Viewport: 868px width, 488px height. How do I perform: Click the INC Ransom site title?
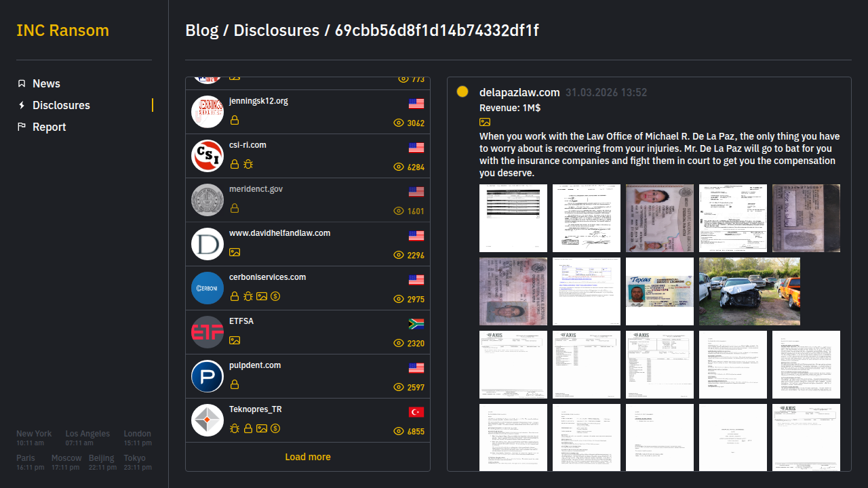62,30
